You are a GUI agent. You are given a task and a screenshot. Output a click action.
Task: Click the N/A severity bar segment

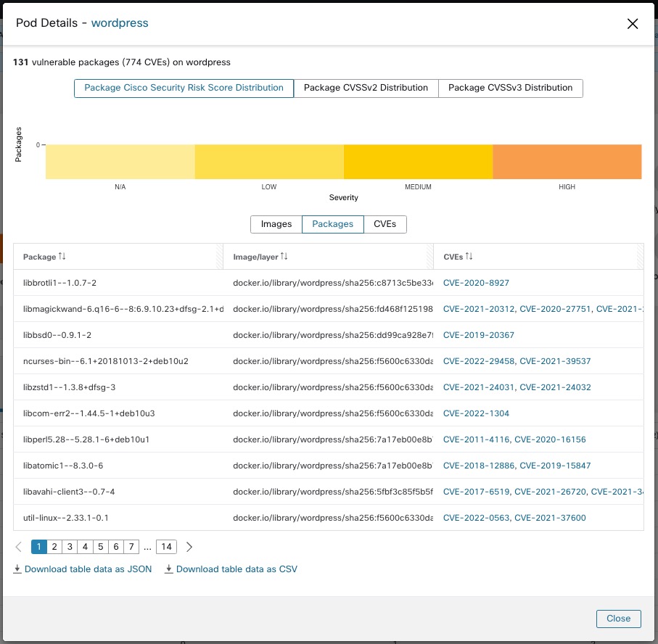(x=120, y=162)
